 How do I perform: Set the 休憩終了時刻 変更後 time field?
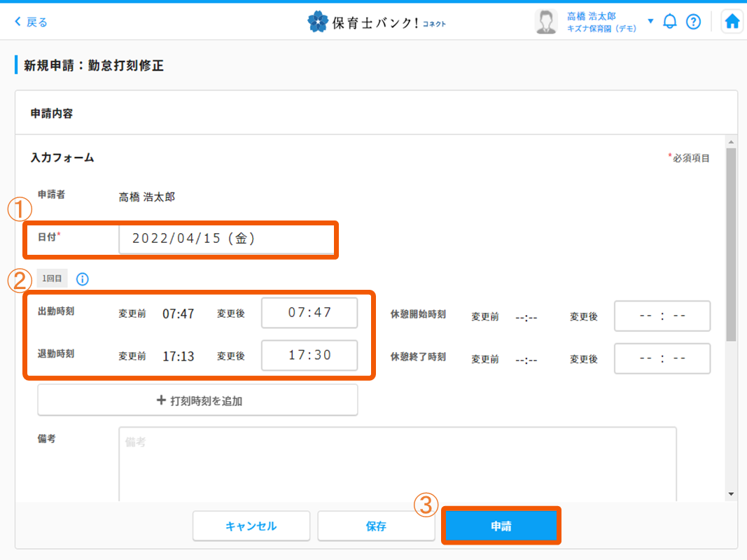pos(662,358)
